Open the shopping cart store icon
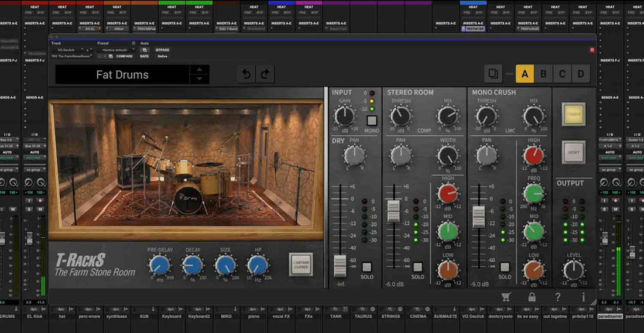The image size is (644, 333). coord(506,297)
